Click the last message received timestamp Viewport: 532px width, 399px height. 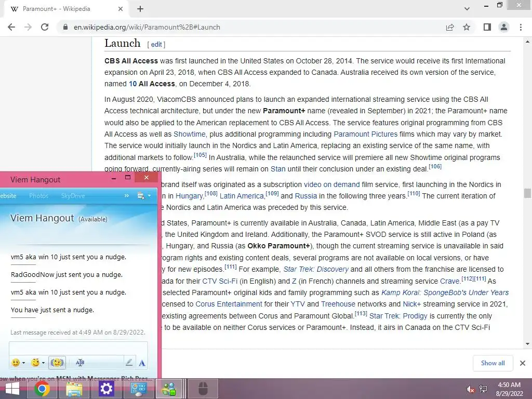78,332
